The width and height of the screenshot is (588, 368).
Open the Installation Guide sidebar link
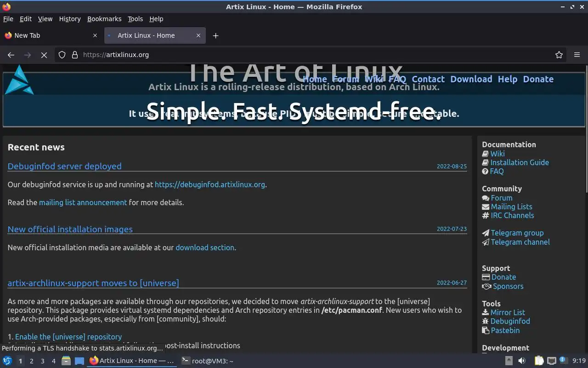(x=520, y=162)
